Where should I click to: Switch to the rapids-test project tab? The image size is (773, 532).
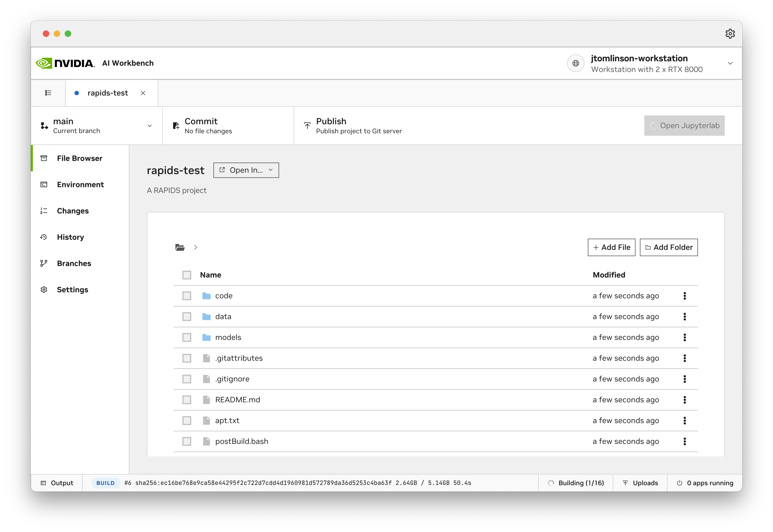point(107,93)
